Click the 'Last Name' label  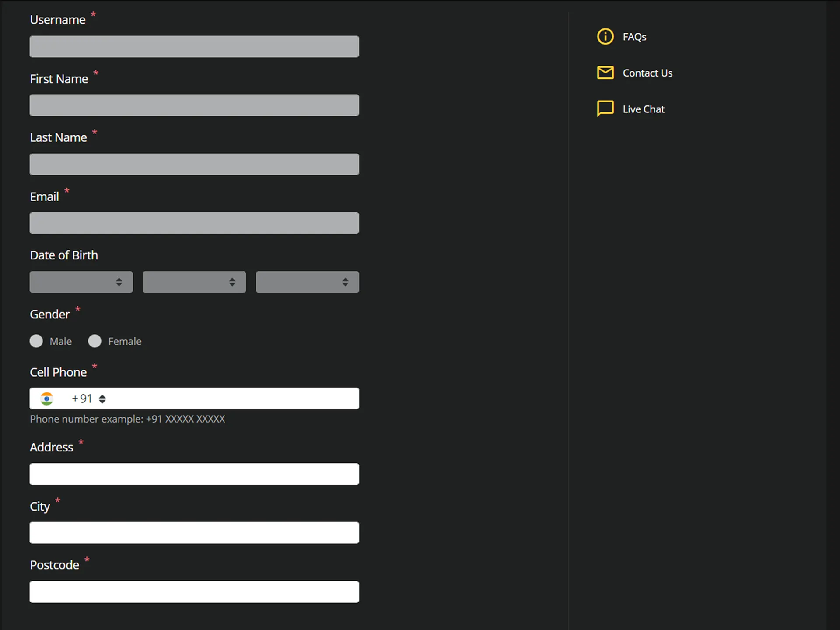[x=58, y=137]
